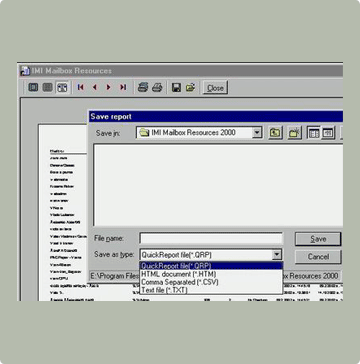Screen dimensions: 360x364
Task: Expand the Save in folder dropdown
Action: point(257,133)
